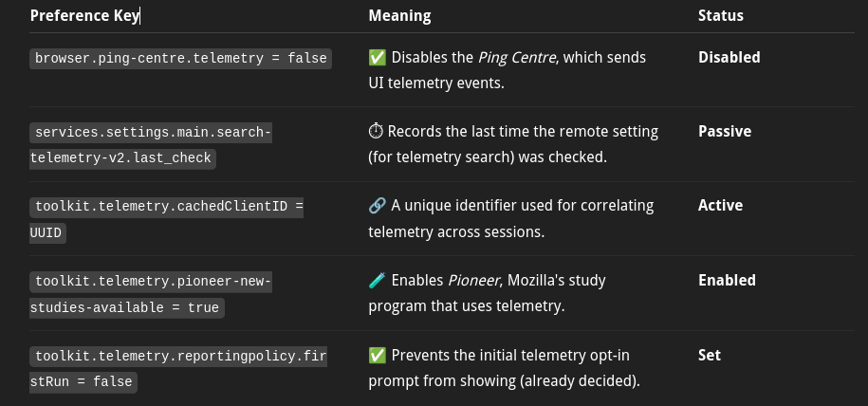Click the pioneer-new-studies-available = true code
The width and height of the screenshot is (868, 406).
(151, 295)
